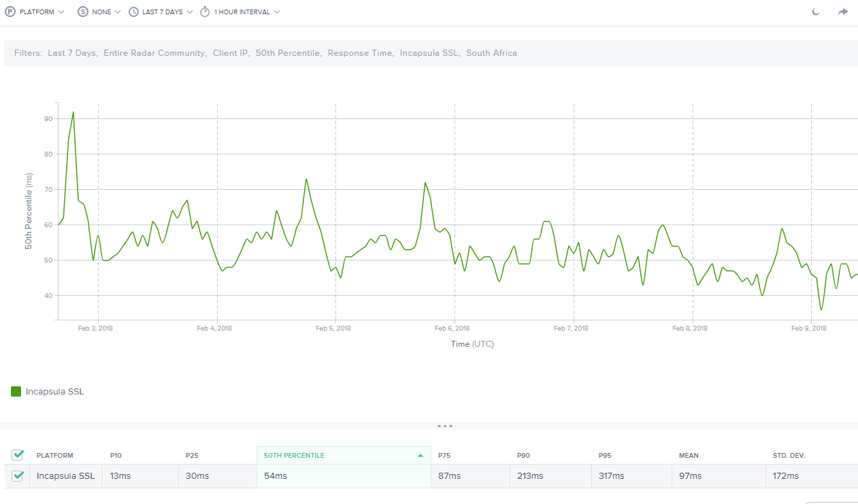Click the '50th Percentile' filter text
Screen dimensions: 858x504
(x=288, y=53)
